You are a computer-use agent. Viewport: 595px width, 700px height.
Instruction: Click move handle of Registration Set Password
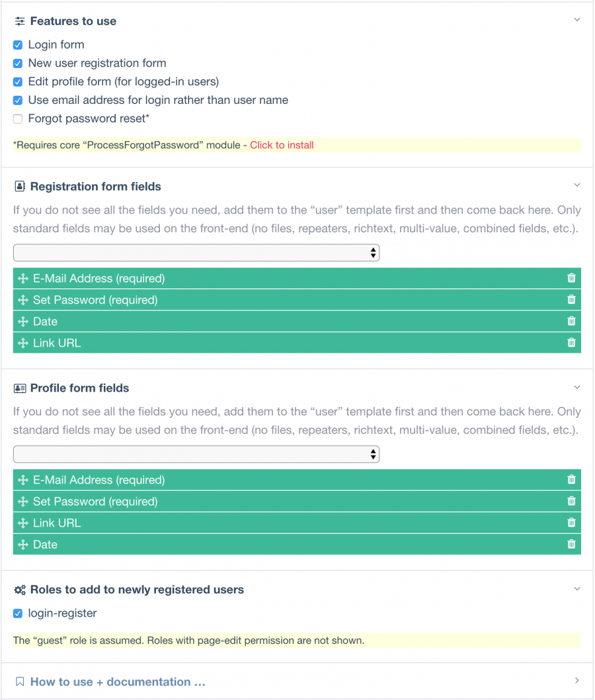(x=22, y=300)
